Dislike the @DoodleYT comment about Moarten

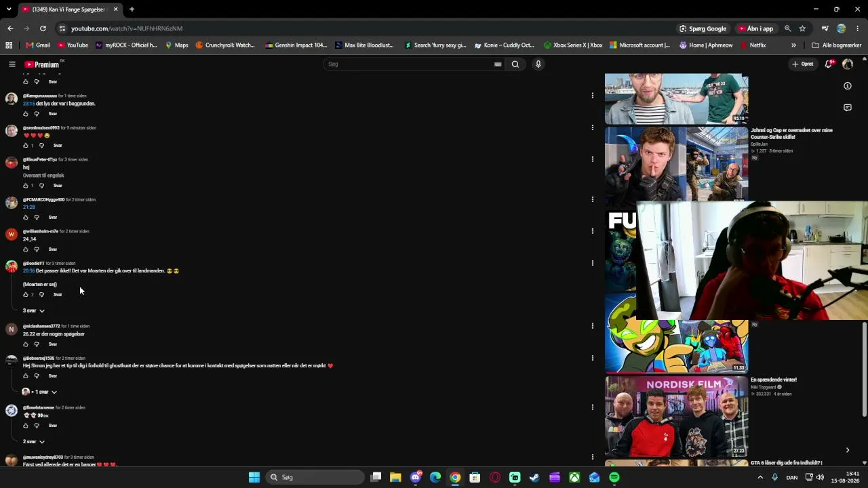(x=41, y=295)
